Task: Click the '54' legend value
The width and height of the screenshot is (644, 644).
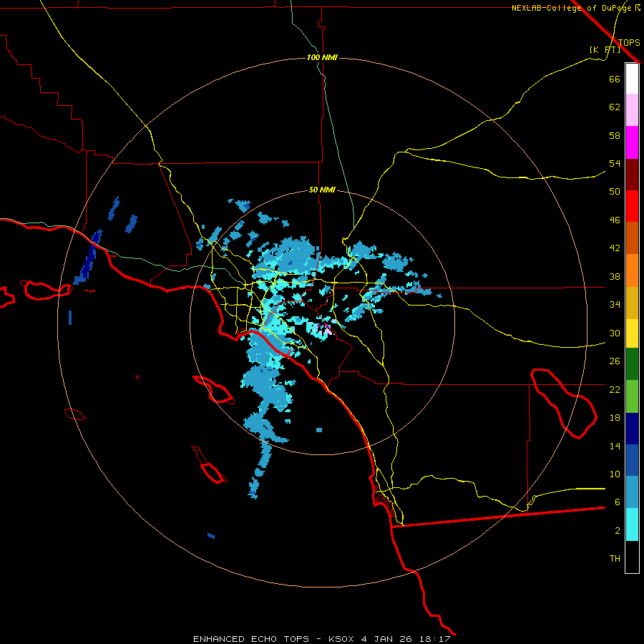Action: (x=615, y=163)
